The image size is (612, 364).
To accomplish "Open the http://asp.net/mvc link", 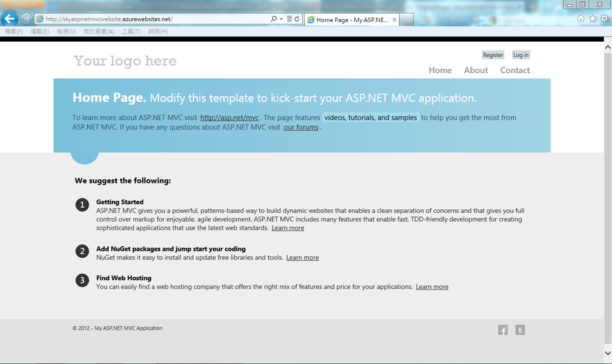I will click(x=229, y=117).
